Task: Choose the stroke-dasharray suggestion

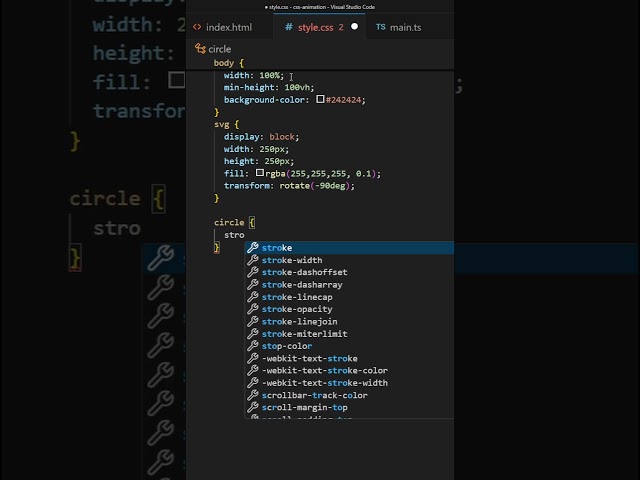Action: pyautogui.click(x=349, y=284)
